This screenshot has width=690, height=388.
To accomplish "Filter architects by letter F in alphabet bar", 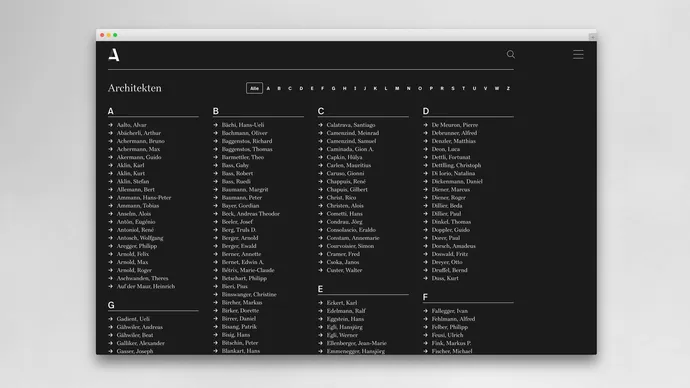I will pos(323,88).
